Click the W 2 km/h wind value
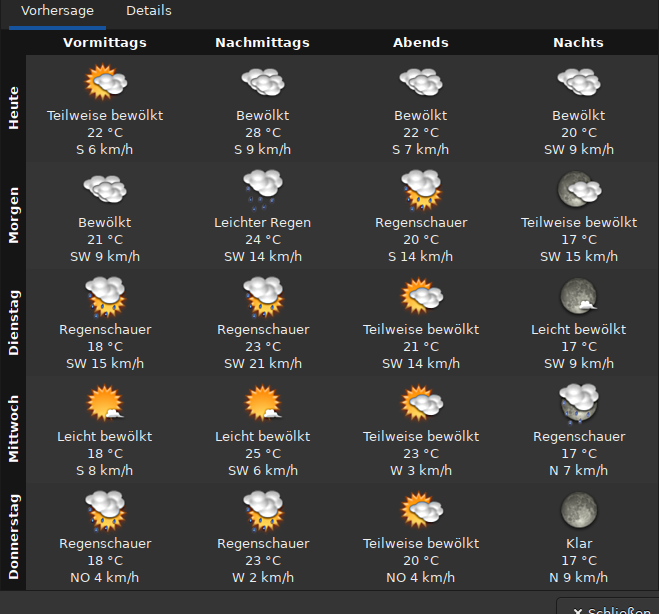 coord(263,577)
